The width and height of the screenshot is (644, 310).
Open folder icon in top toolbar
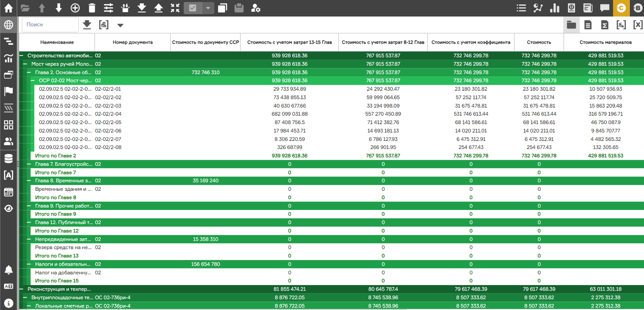point(25,8)
